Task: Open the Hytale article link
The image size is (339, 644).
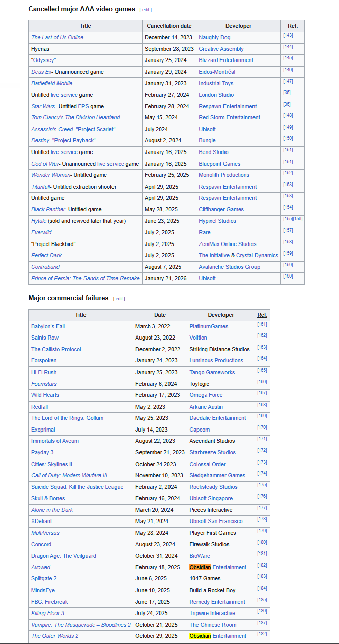Action: click(x=38, y=221)
